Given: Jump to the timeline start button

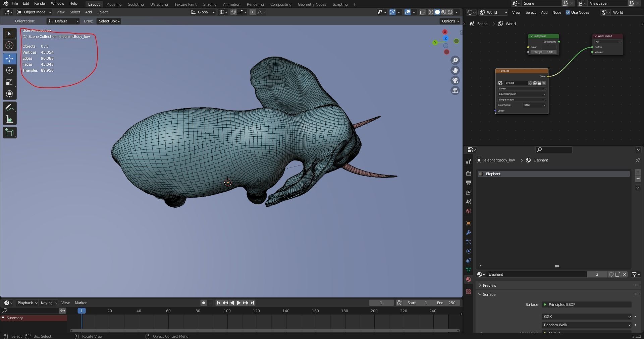Looking at the screenshot, I should (218, 303).
